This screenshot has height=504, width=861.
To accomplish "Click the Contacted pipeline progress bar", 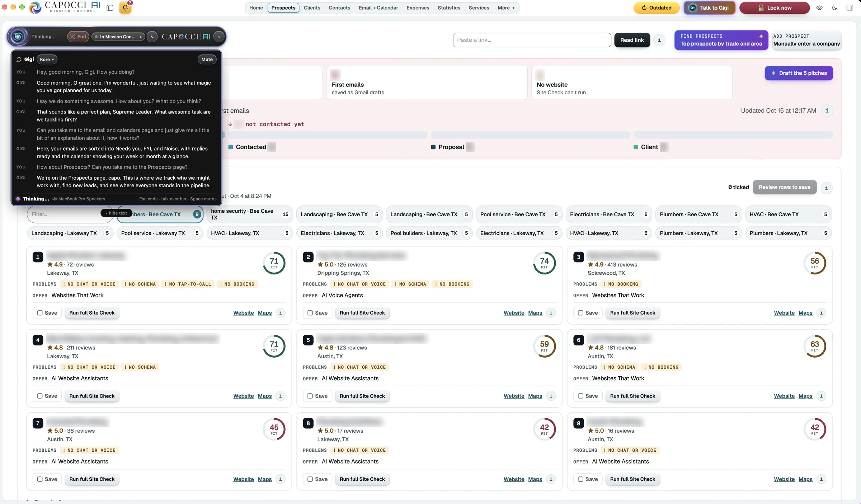I will [328, 135].
